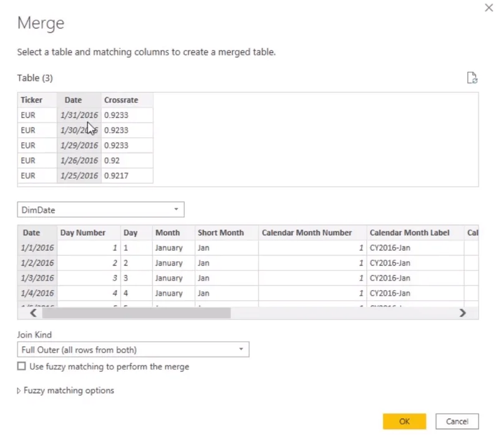
Task: Click the CY2016-Jan label in the 1/1/2016 row
Action: 415,248
